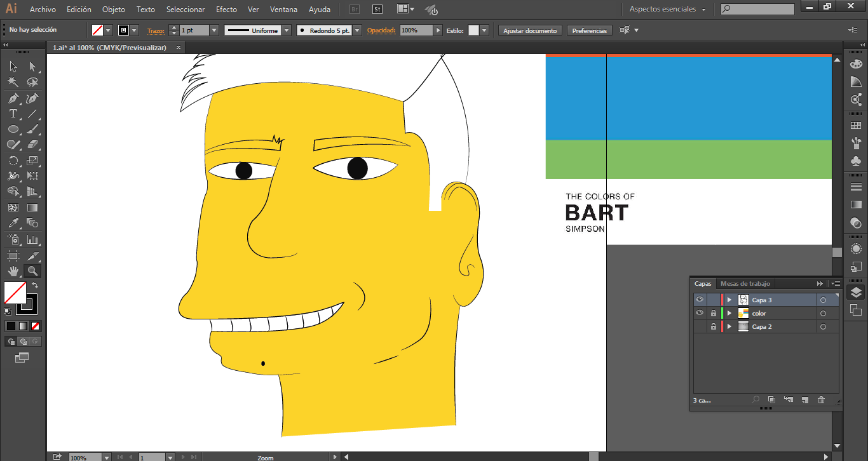
Task: Create new layer in Capas panel
Action: click(x=804, y=400)
